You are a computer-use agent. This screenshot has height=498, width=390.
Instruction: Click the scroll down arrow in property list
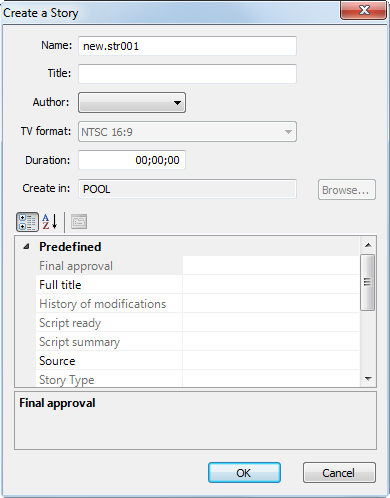pyautogui.click(x=368, y=379)
